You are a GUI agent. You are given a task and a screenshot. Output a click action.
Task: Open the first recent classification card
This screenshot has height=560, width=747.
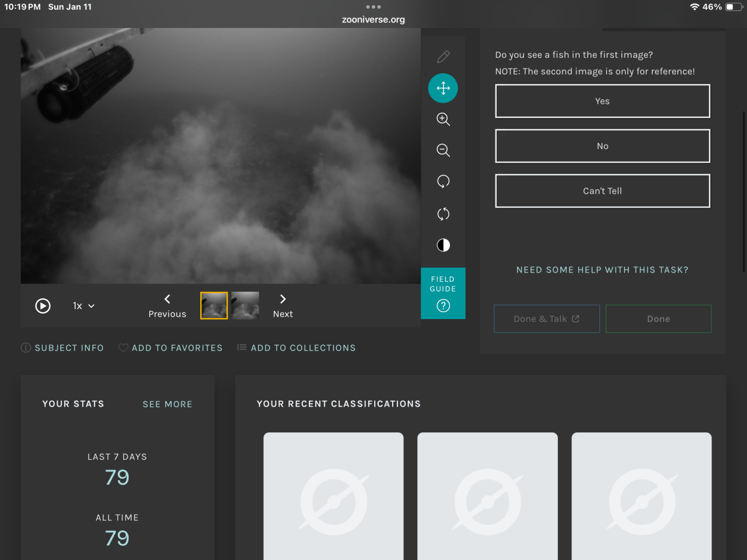point(333,496)
